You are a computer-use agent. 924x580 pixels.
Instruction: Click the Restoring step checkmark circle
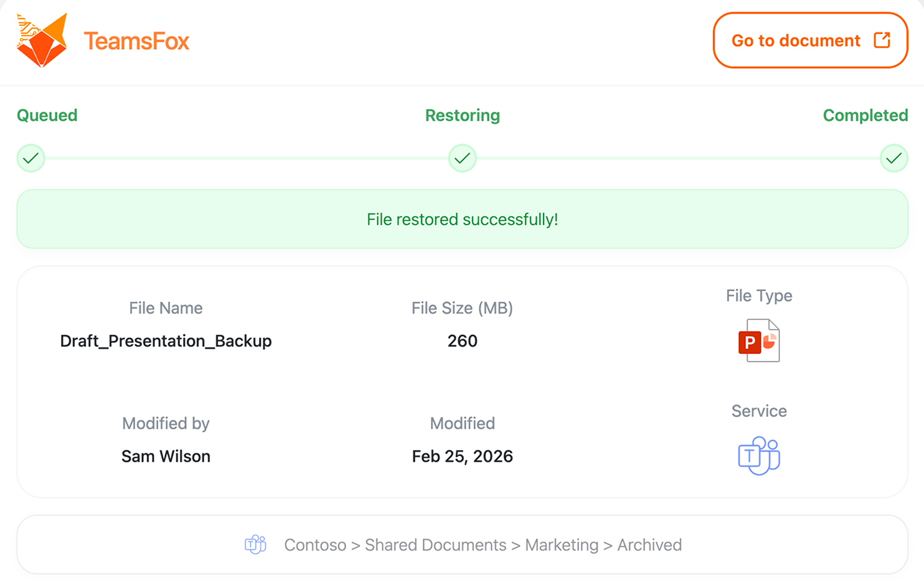click(462, 158)
